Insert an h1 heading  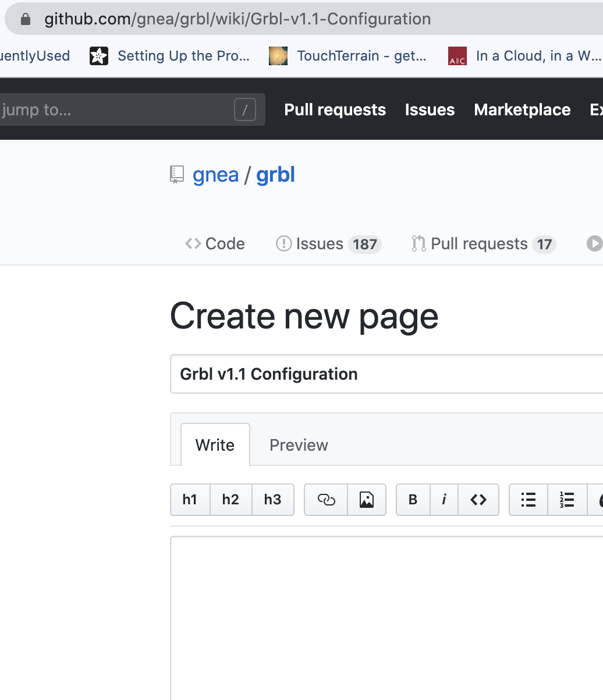tap(190, 500)
